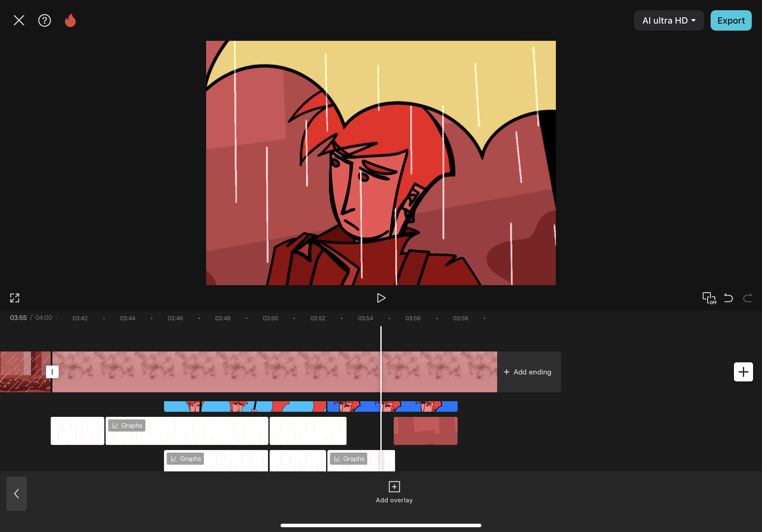This screenshot has width=762, height=532.
Task: Click the video preview canvas
Action: pos(381,163)
